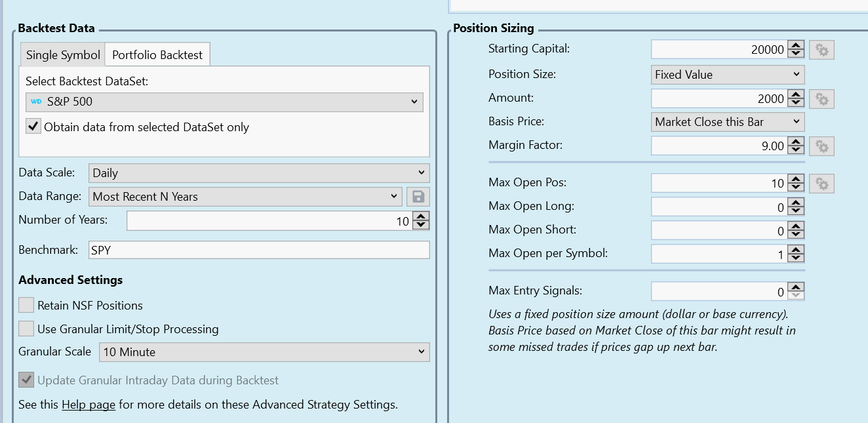Switch to Portfolio Backtest tab
The width and height of the screenshot is (868, 423).
pos(157,55)
